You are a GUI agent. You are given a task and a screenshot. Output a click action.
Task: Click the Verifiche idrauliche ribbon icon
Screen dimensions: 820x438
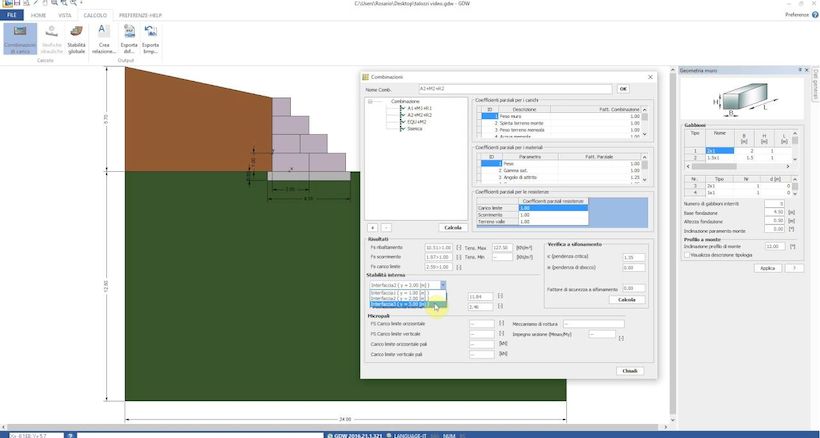coord(52,39)
